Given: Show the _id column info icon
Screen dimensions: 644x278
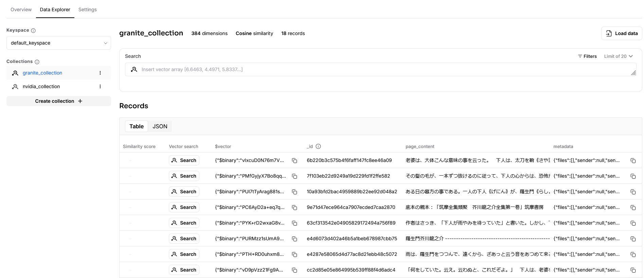Looking at the screenshot, I should click(x=318, y=146).
